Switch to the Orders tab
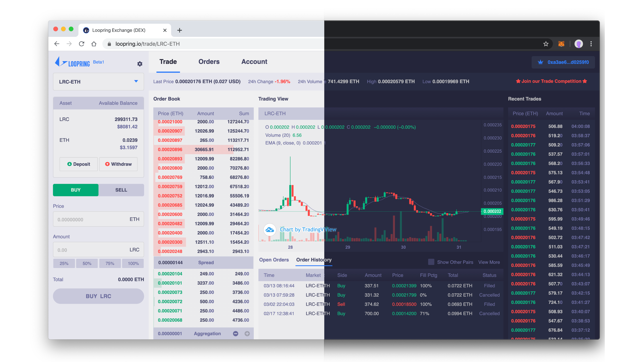Viewport: 644px width, 362px height. [209, 62]
